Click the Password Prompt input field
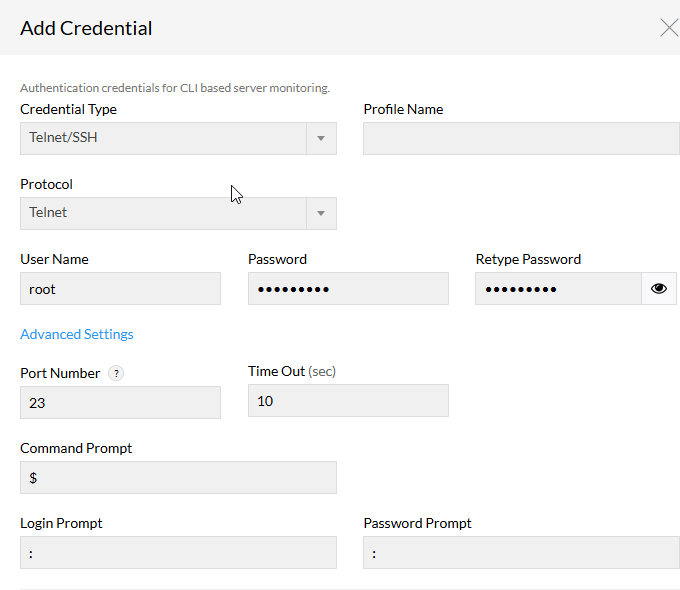This screenshot has width=680, height=590. point(520,553)
